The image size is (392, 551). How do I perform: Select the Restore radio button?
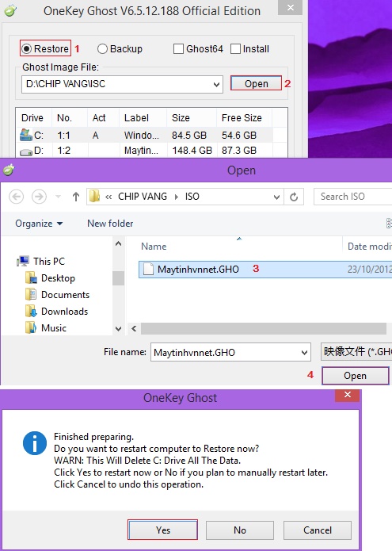click(27, 48)
